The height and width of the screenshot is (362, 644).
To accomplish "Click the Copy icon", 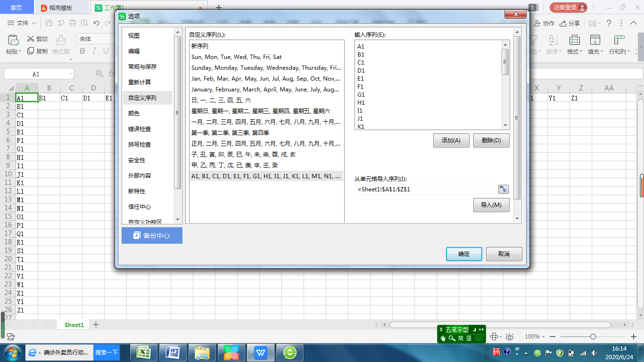I will click(x=31, y=51).
